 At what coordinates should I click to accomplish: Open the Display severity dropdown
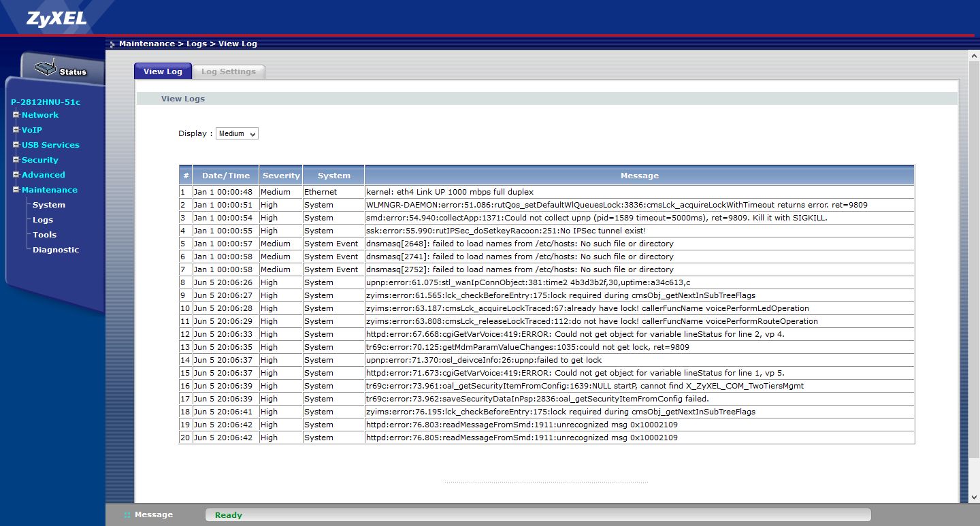237,134
